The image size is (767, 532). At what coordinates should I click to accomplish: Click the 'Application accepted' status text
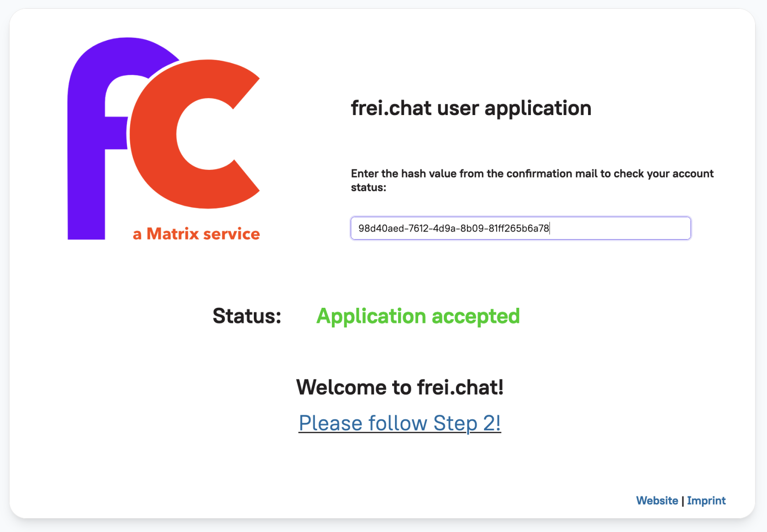418,316
